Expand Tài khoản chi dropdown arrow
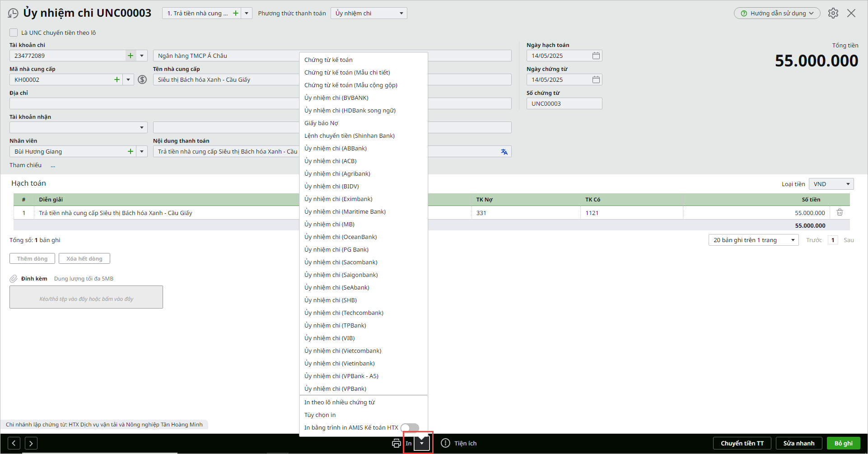Image resolution: width=868 pixels, height=454 pixels. pyautogui.click(x=142, y=56)
